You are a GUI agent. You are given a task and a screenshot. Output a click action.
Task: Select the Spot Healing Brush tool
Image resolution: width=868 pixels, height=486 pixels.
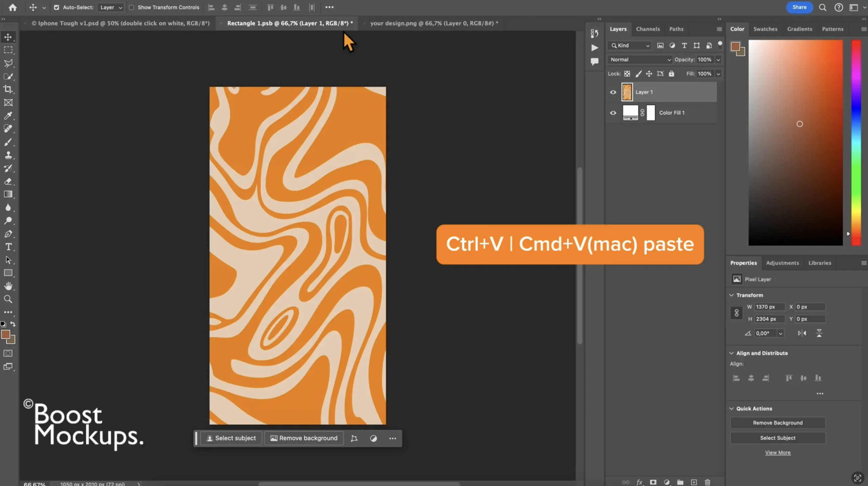[8, 129]
